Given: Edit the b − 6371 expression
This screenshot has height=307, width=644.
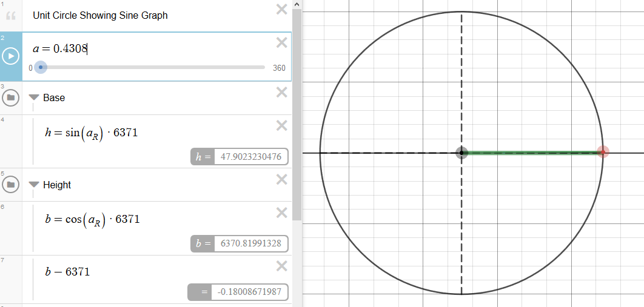Looking at the screenshot, I should (67, 271).
